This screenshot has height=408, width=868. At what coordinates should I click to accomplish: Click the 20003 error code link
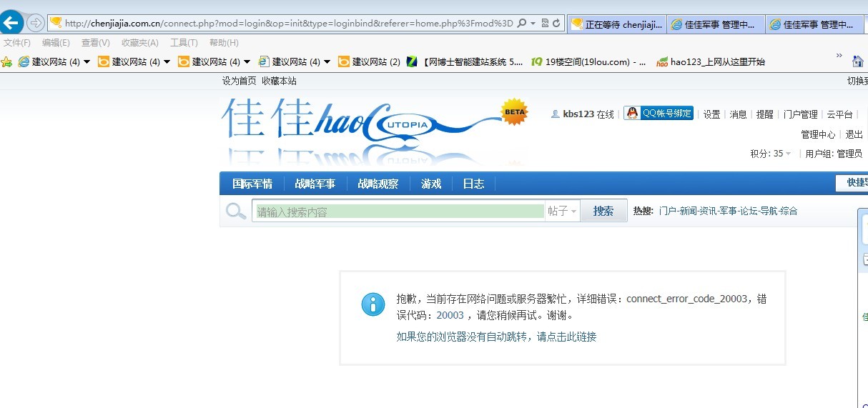[450, 315]
